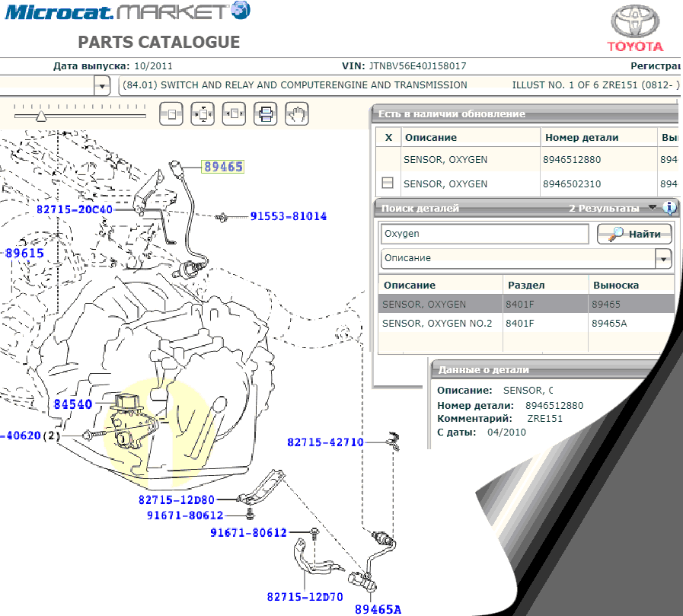Open the search panel info icon
Viewport: 683px width, 616px height.
(669, 208)
